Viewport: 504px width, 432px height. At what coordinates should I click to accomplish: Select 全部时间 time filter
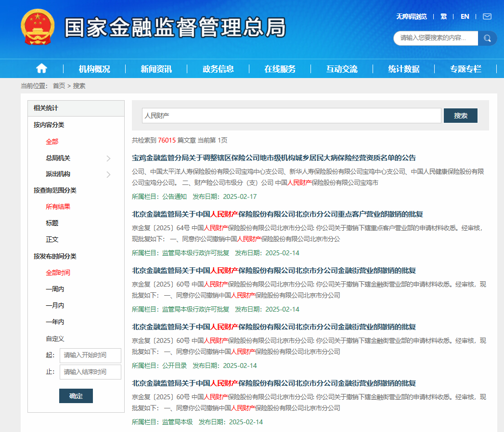pyautogui.click(x=58, y=273)
